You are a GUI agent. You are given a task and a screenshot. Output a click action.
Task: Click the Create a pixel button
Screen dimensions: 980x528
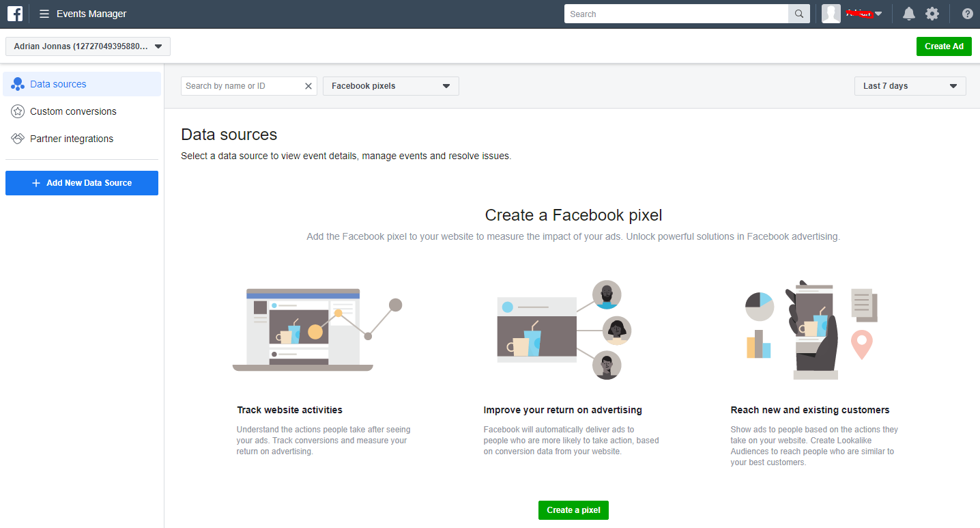point(573,510)
